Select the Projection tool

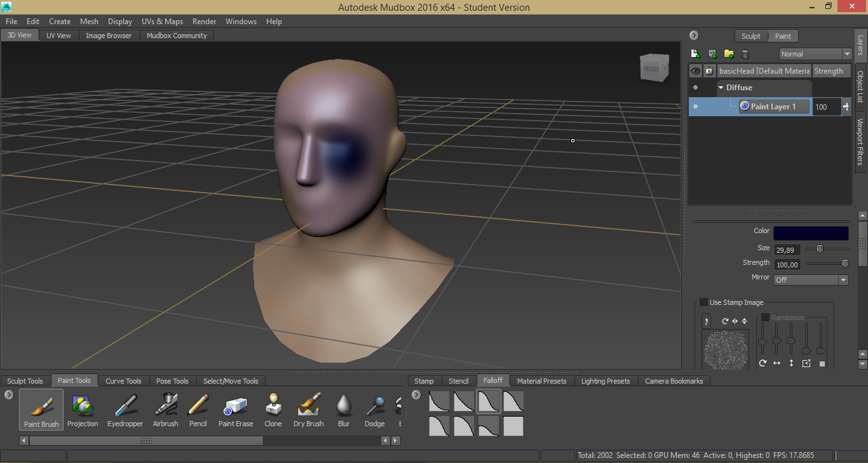pos(83,410)
